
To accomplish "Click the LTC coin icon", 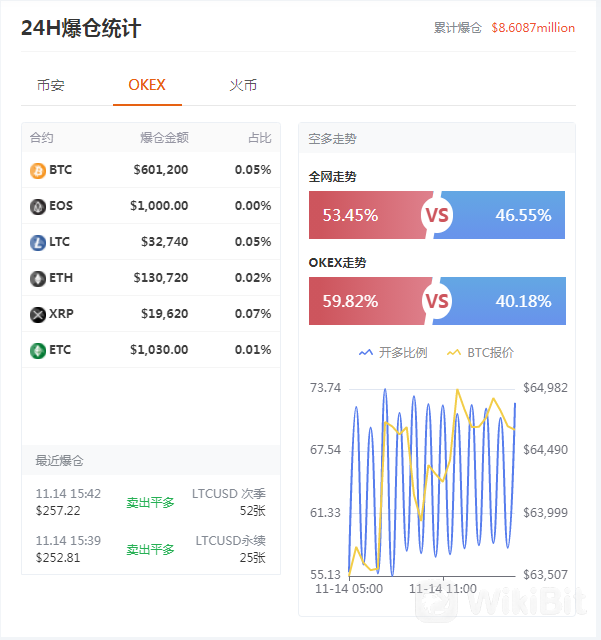I will coord(38,242).
